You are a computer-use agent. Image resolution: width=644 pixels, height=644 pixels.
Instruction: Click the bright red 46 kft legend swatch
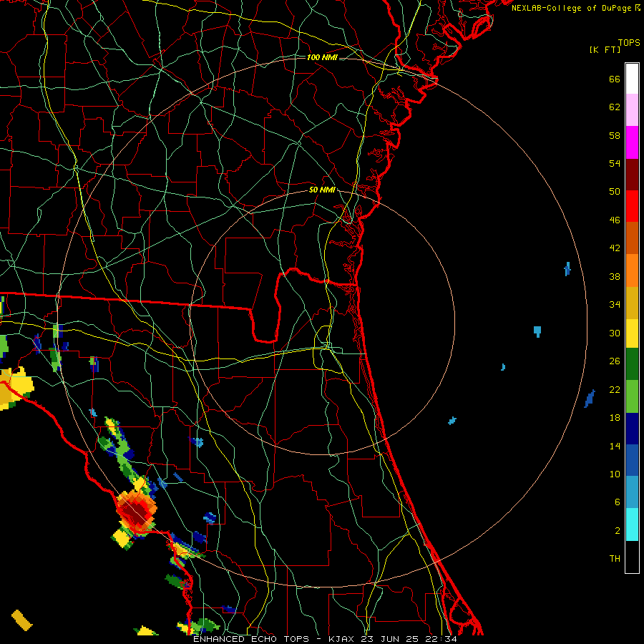click(x=632, y=206)
